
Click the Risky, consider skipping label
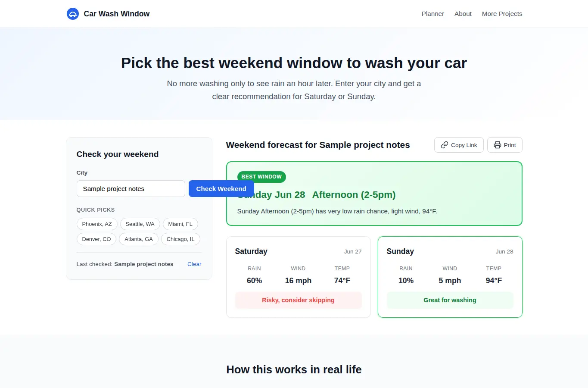pos(298,300)
